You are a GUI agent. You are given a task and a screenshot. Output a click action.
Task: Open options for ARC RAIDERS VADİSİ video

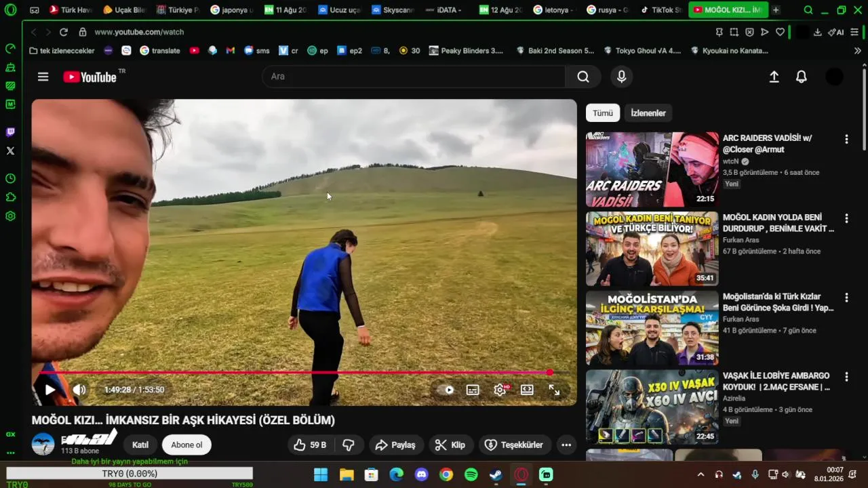(x=846, y=139)
